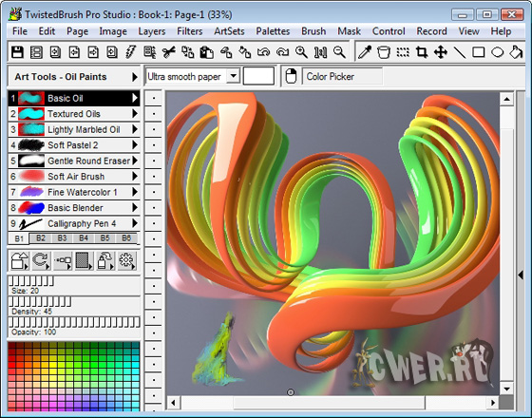This screenshot has width=532, height=418.
Task: Open the ArtSets menu
Action: tap(229, 31)
